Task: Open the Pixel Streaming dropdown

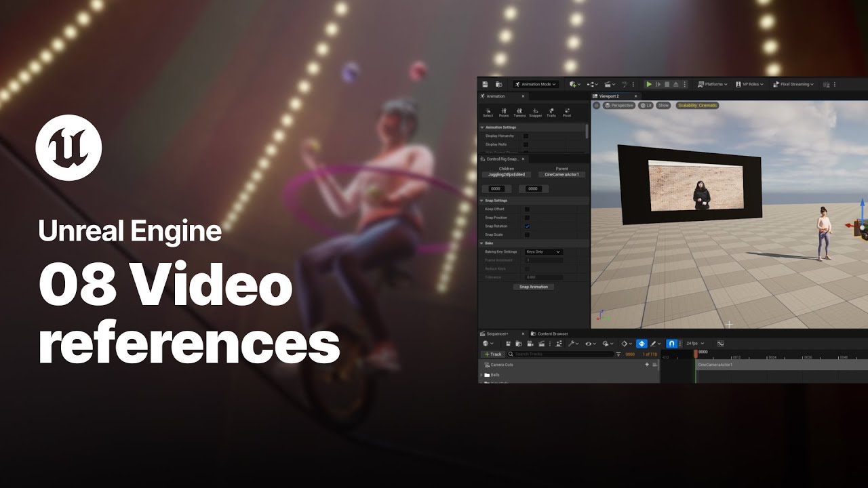Action: pyautogui.click(x=793, y=84)
